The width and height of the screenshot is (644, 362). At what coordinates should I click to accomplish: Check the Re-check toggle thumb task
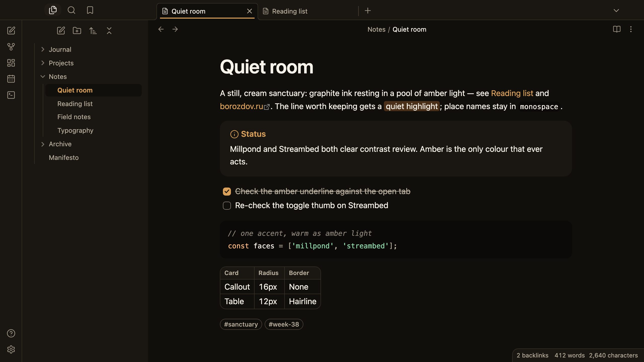(227, 206)
